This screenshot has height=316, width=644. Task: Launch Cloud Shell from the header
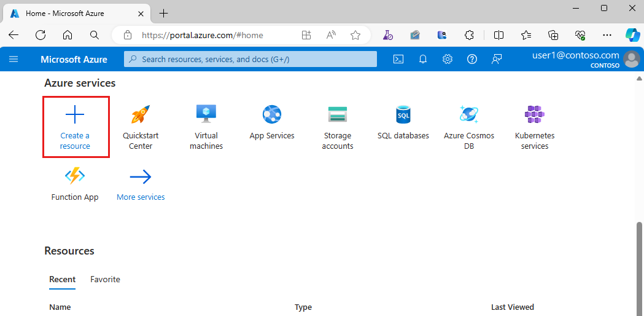tap(398, 59)
